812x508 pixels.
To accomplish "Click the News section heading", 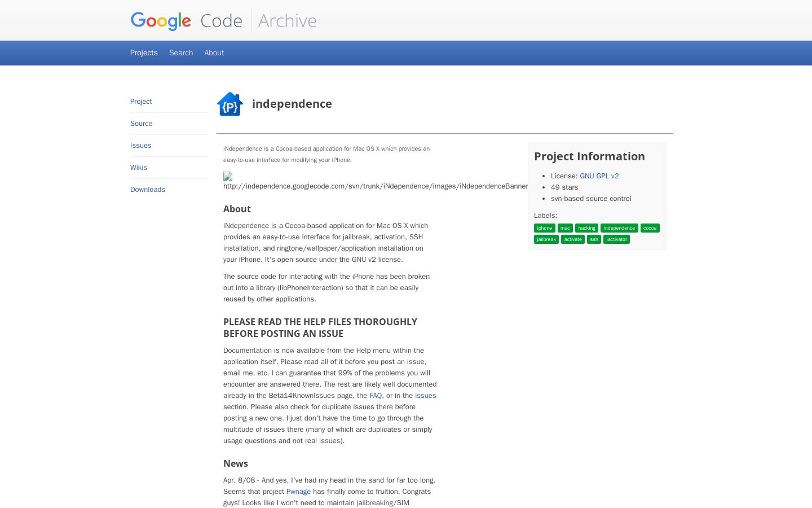I will [236, 463].
